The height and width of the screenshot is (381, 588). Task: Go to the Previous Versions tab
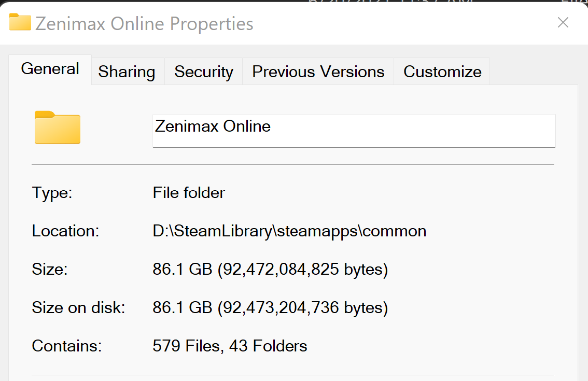coord(318,71)
